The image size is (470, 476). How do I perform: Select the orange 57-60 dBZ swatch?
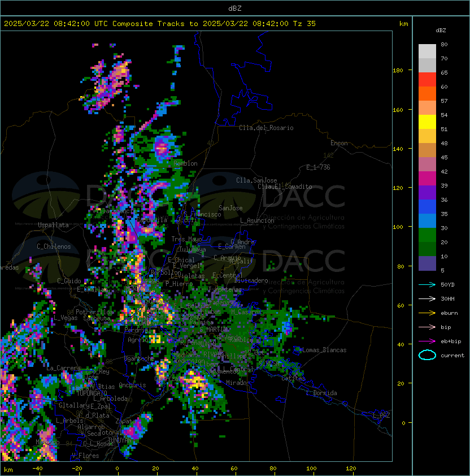(427, 93)
